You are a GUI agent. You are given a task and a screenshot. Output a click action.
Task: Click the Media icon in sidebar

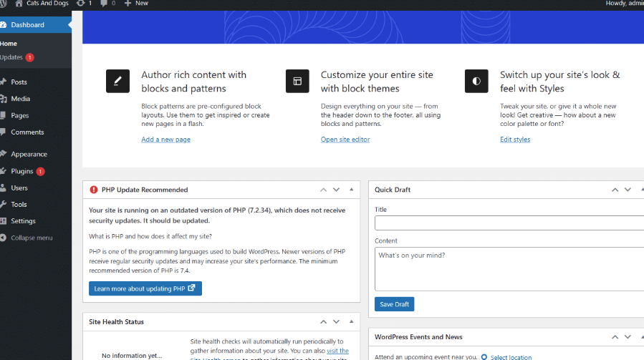pos(4,99)
